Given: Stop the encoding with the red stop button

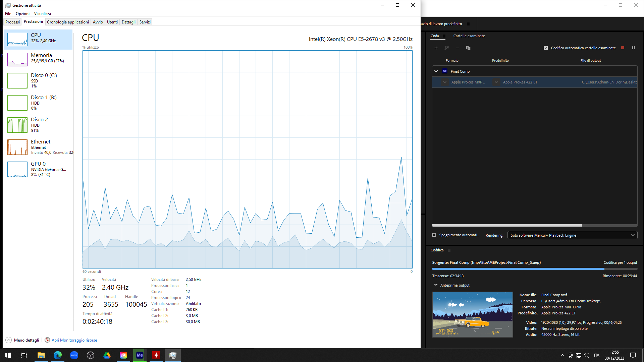Looking at the screenshot, I should (x=623, y=48).
